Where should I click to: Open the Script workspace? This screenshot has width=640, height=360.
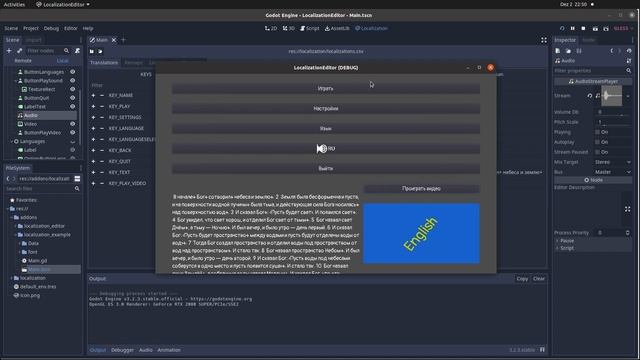click(x=310, y=28)
